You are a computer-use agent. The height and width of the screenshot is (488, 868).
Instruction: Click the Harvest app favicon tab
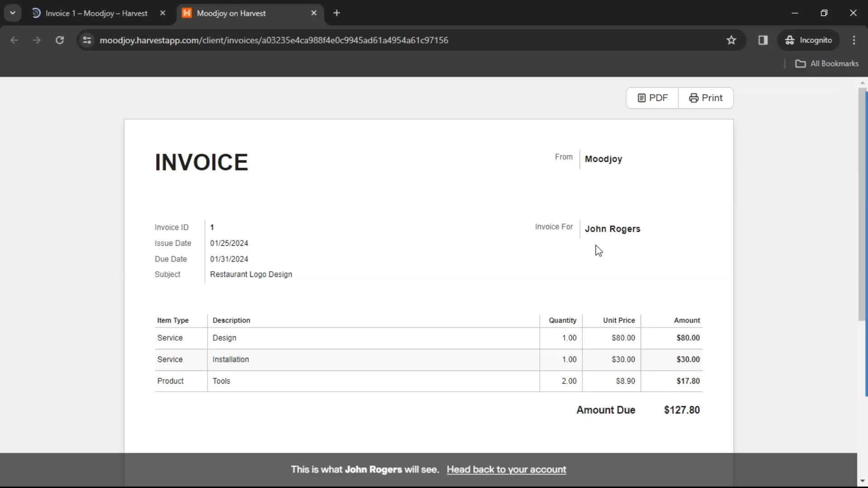[x=187, y=13]
